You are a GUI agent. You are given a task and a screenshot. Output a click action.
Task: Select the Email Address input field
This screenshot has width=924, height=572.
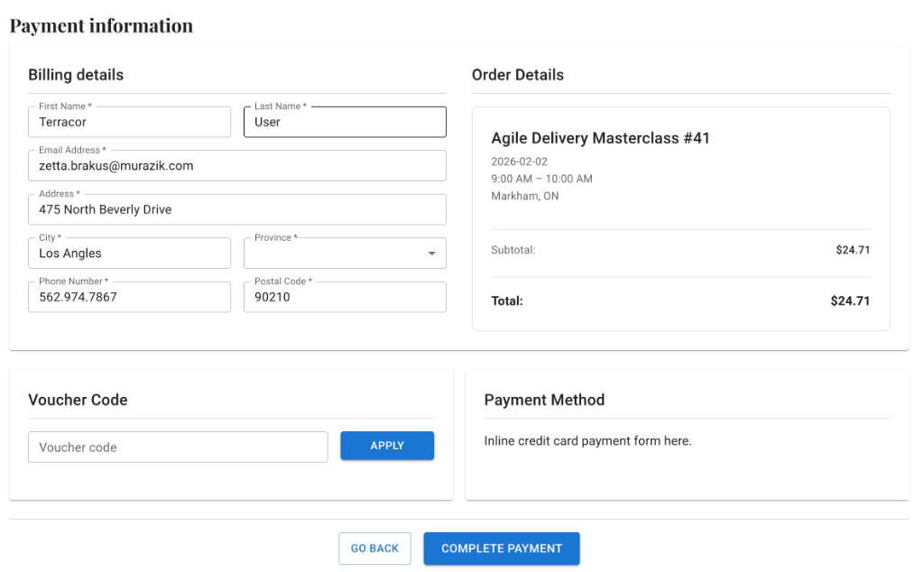tap(237, 165)
